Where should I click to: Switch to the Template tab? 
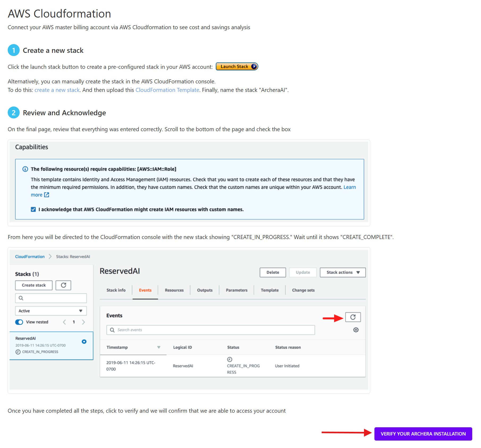pos(270,290)
